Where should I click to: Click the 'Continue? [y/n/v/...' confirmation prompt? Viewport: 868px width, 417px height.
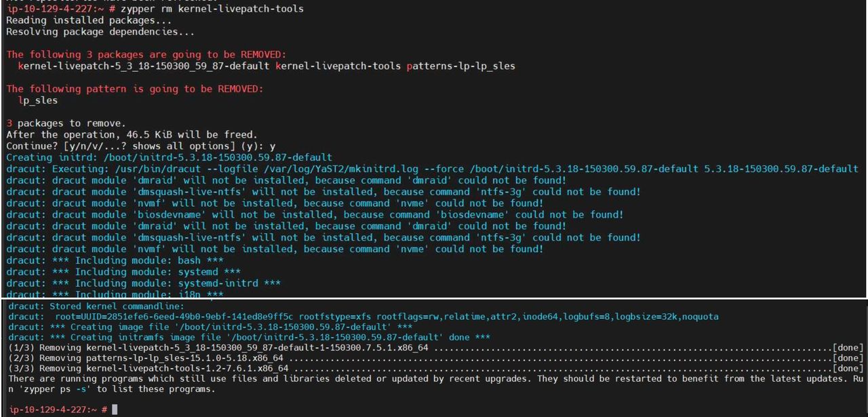[140, 146]
